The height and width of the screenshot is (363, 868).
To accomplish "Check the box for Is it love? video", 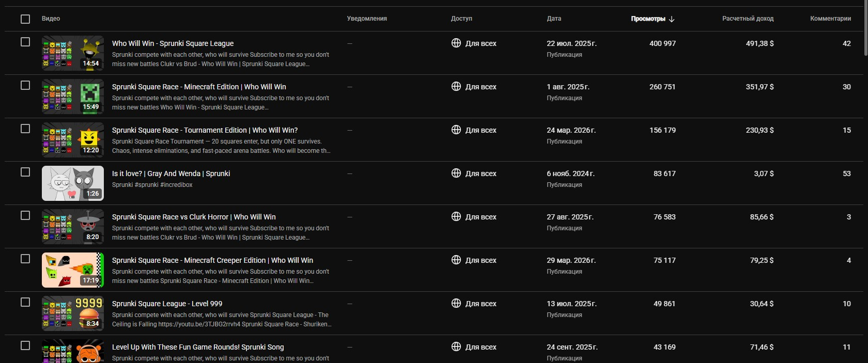I will pyautogui.click(x=25, y=172).
